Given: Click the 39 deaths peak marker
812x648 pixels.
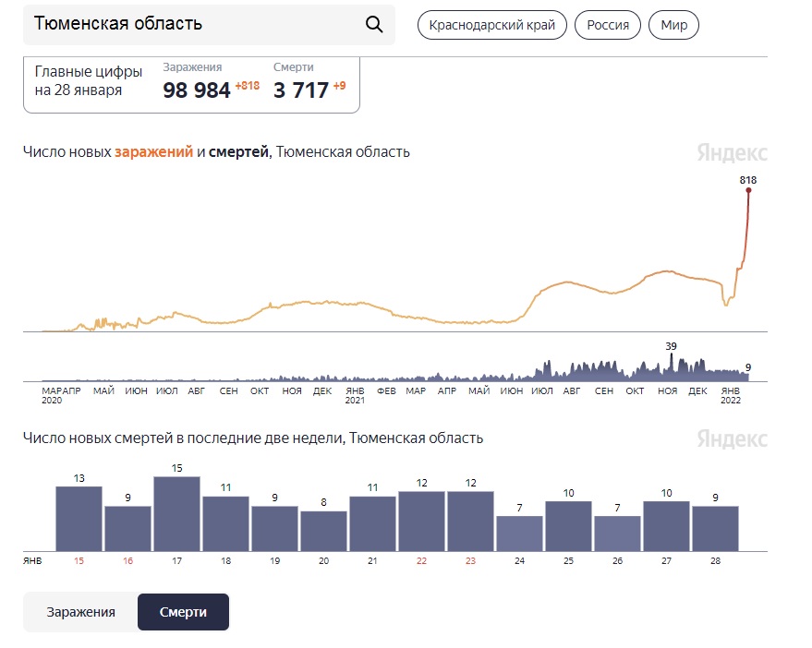Looking at the screenshot, I should [x=672, y=355].
